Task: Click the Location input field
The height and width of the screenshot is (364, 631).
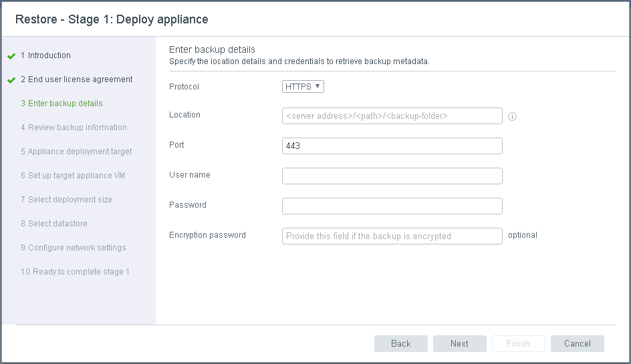Action: [x=392, y=116]
